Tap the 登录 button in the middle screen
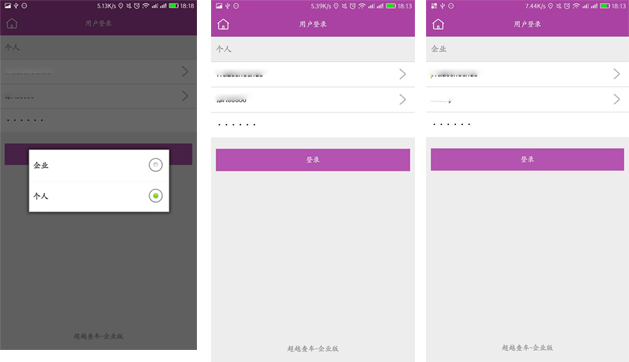This screenshot has height=362, width=629. (x=313, y=160)
